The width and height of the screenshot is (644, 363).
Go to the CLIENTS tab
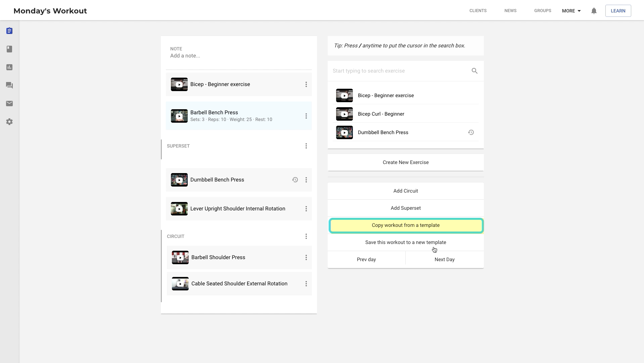tap(478, 11)
